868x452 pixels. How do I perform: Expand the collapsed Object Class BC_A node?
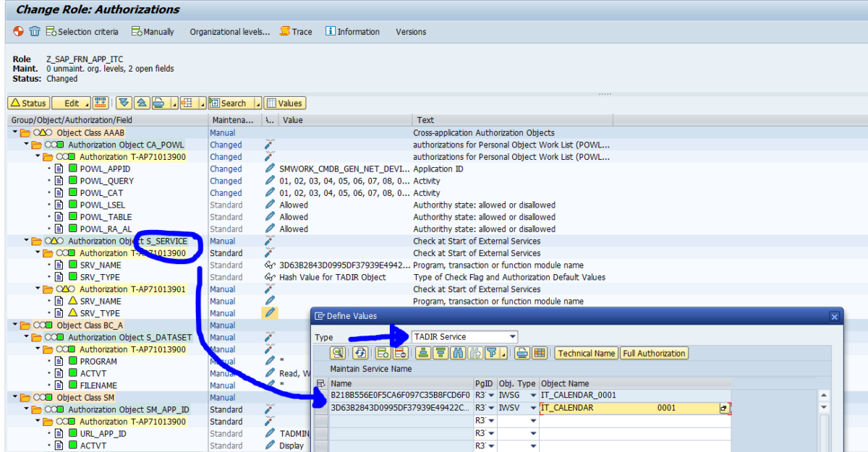14,325
